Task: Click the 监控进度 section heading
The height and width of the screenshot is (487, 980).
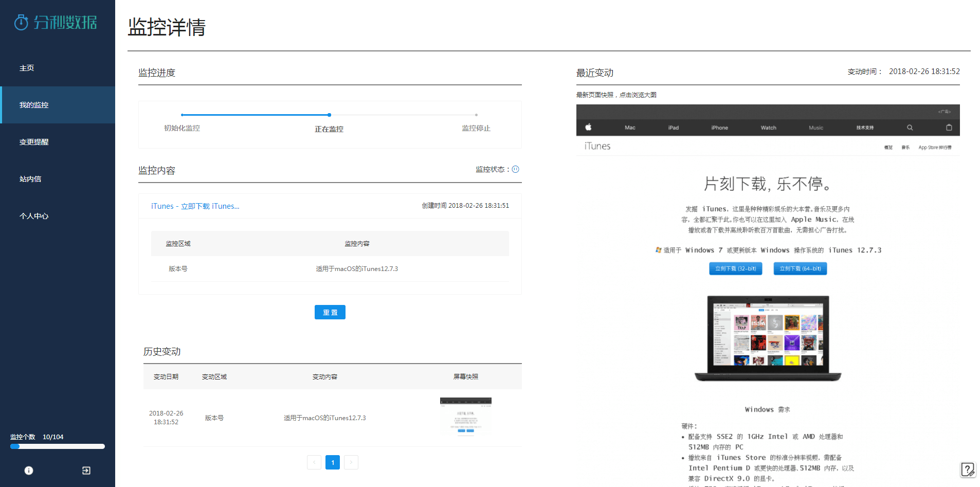Action: 157,73
